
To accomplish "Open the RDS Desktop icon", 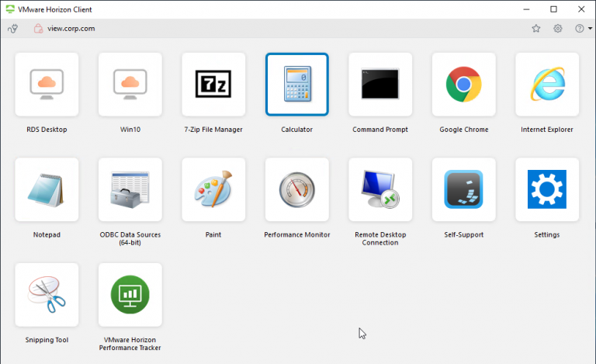I will click(47, 85).
